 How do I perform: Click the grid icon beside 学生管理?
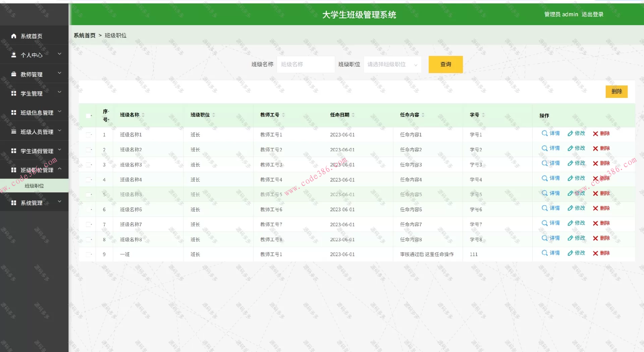(x=13, y=93)
